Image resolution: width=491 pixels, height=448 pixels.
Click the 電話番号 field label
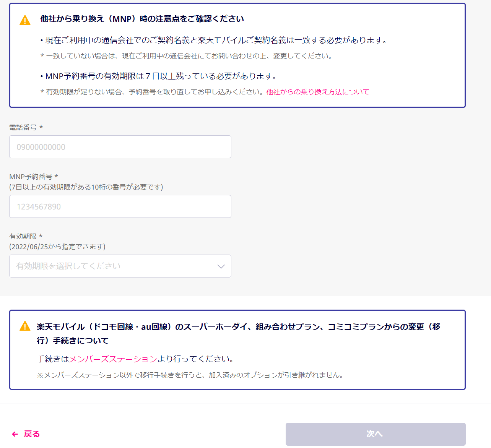point(26,127)
